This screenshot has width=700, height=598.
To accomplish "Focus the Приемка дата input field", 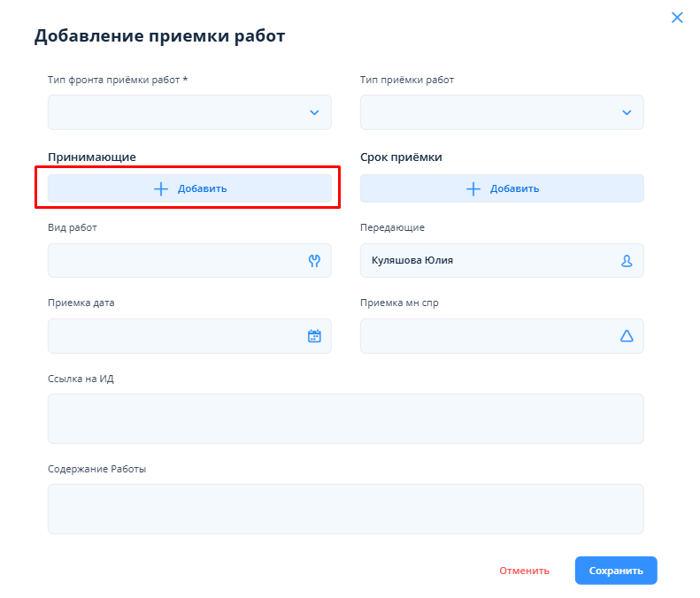I will (x=173, y=336).
